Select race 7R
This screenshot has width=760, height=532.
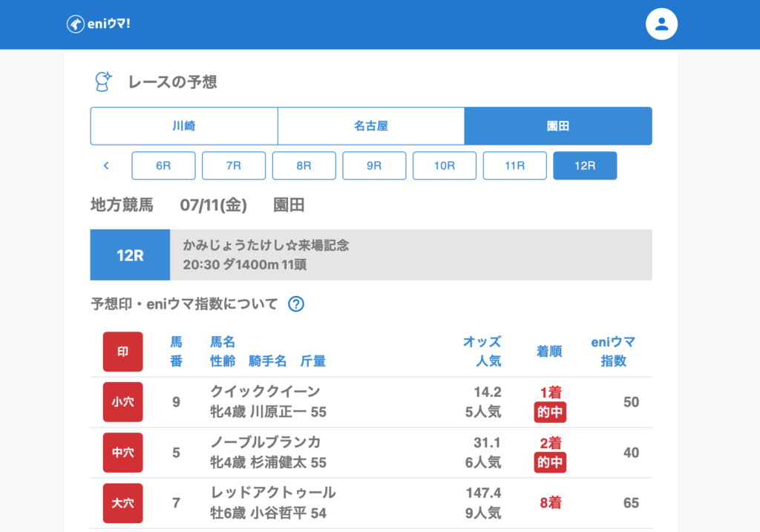click(x=234, y=165)
